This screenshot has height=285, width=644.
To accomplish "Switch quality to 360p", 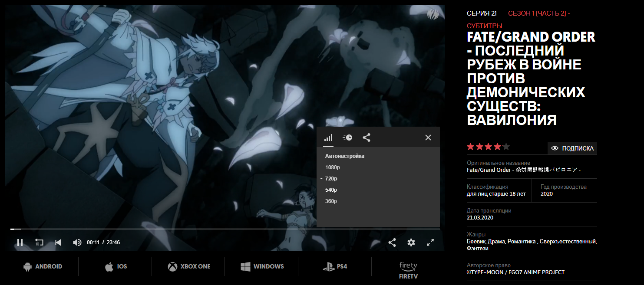I will tap(331, 201).
